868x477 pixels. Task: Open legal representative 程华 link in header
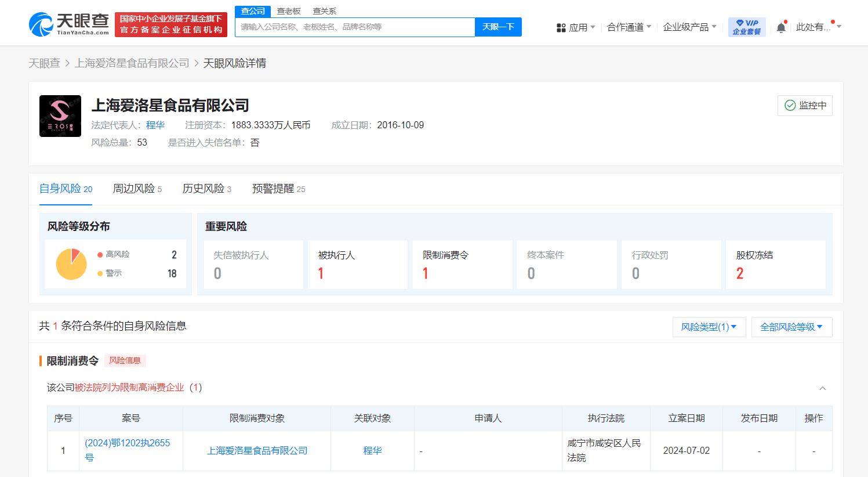point(155,125)
